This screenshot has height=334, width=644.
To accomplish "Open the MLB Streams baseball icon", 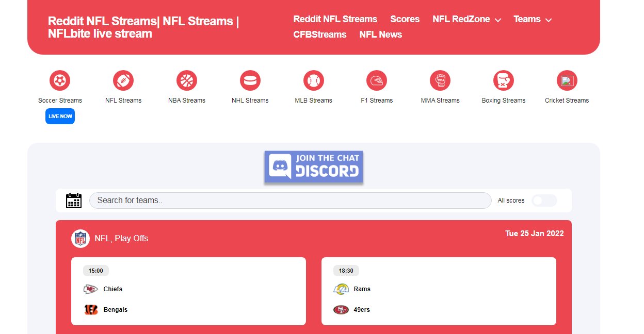I will pyautogui.click(x=314, y=80).
